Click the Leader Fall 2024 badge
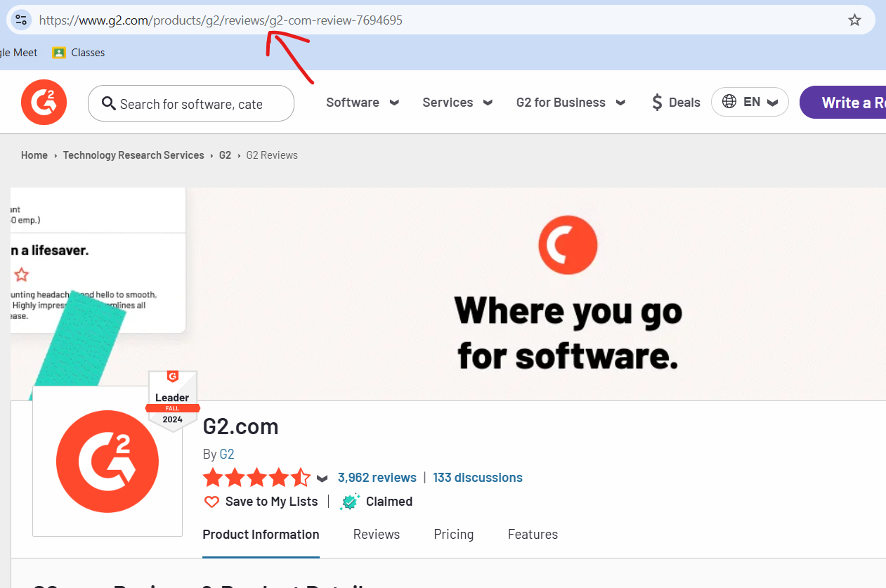Viewport: 886px width, 588px height. pyautogui.click(x=172, y=400)
